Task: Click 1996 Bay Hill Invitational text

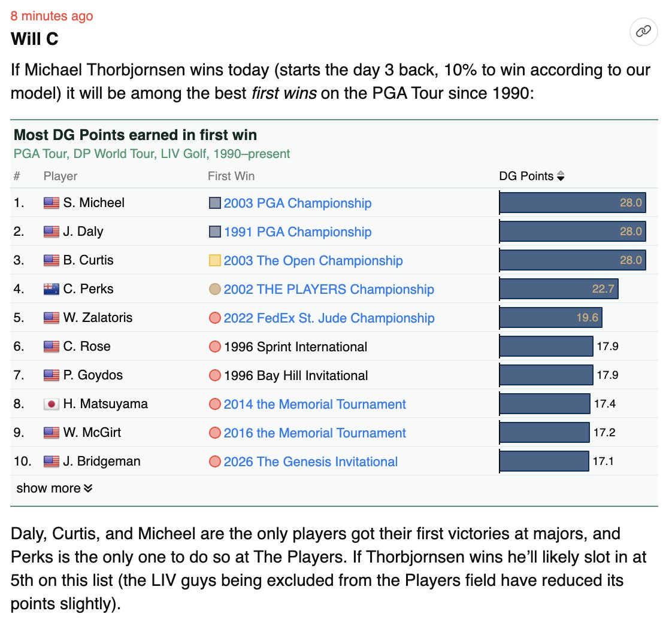Action: click(296, 375)
